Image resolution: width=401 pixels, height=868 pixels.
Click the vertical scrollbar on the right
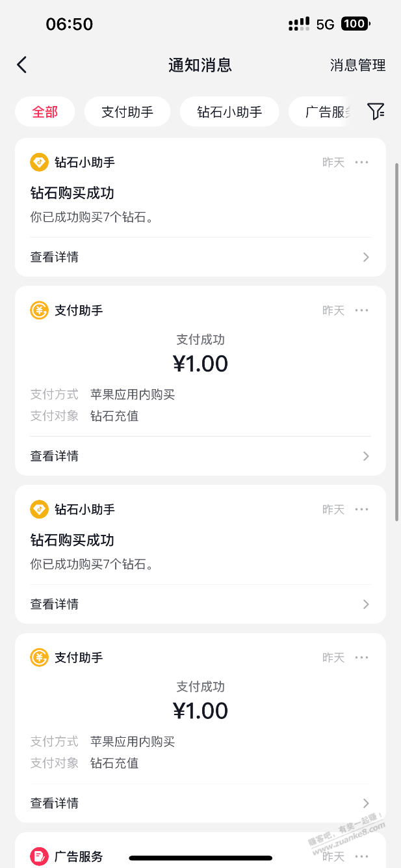(396, 342)
